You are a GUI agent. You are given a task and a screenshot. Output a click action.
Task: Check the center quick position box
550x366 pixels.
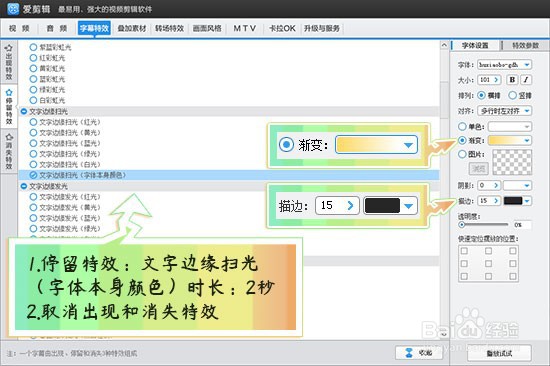(488, 264)
